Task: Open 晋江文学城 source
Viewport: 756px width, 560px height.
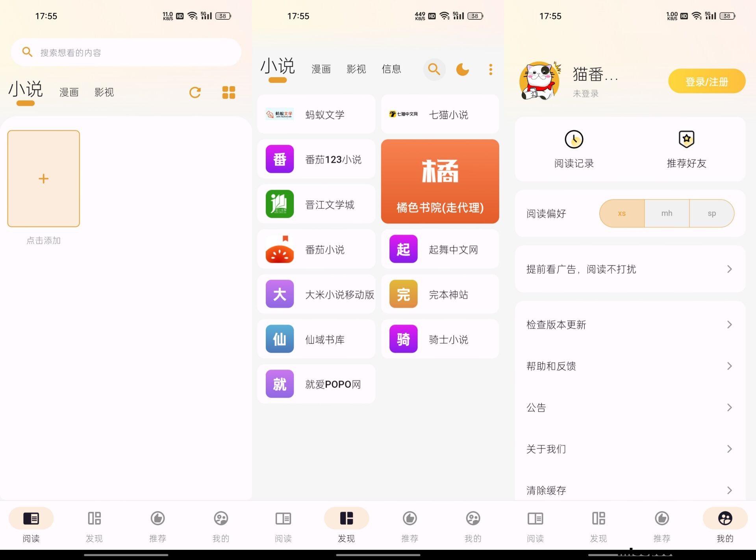Action: point(316,204)
